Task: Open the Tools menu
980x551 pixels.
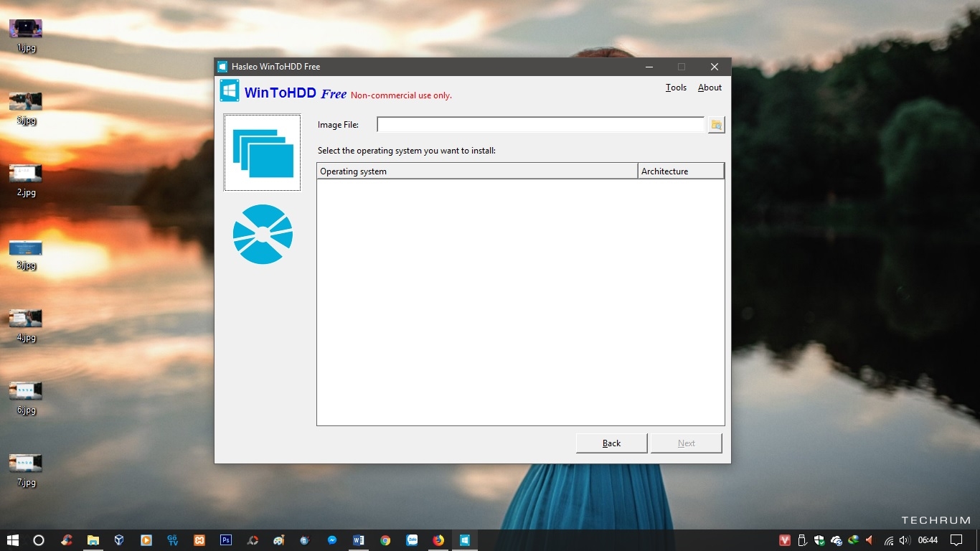Action: point(676,88)
